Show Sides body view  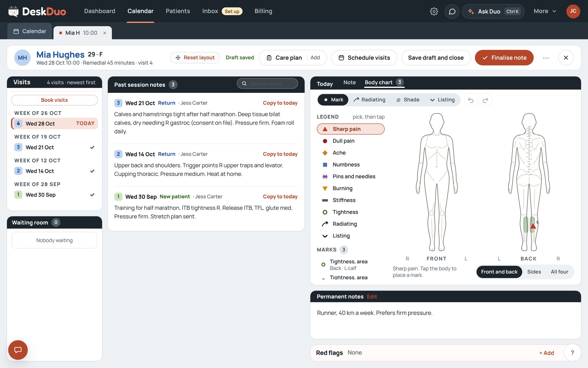point(534,272)
